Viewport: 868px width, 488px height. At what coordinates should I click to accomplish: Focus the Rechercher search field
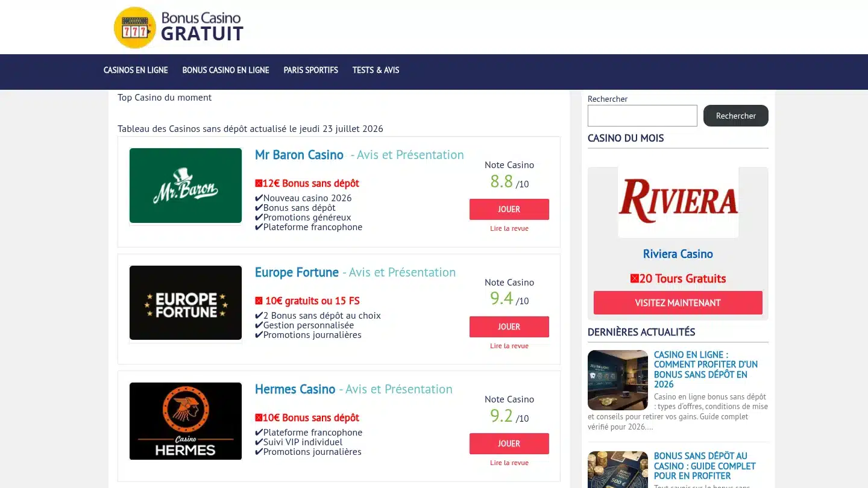click(x=642, y=116)
